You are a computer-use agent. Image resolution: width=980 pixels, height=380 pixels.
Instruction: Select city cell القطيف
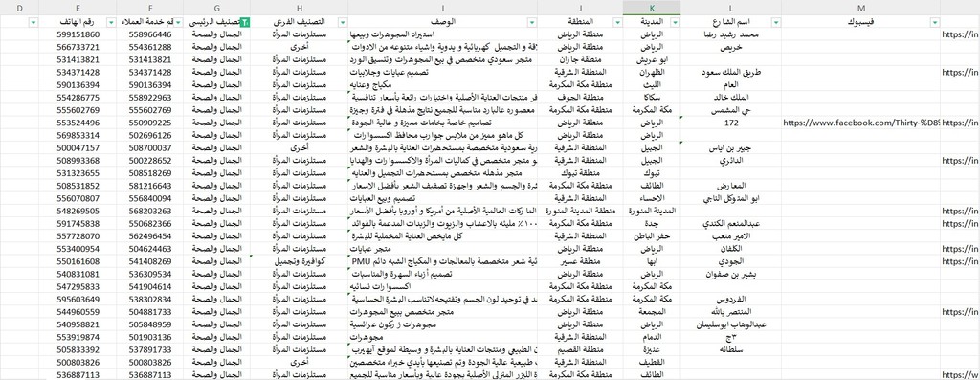point(652,362)
